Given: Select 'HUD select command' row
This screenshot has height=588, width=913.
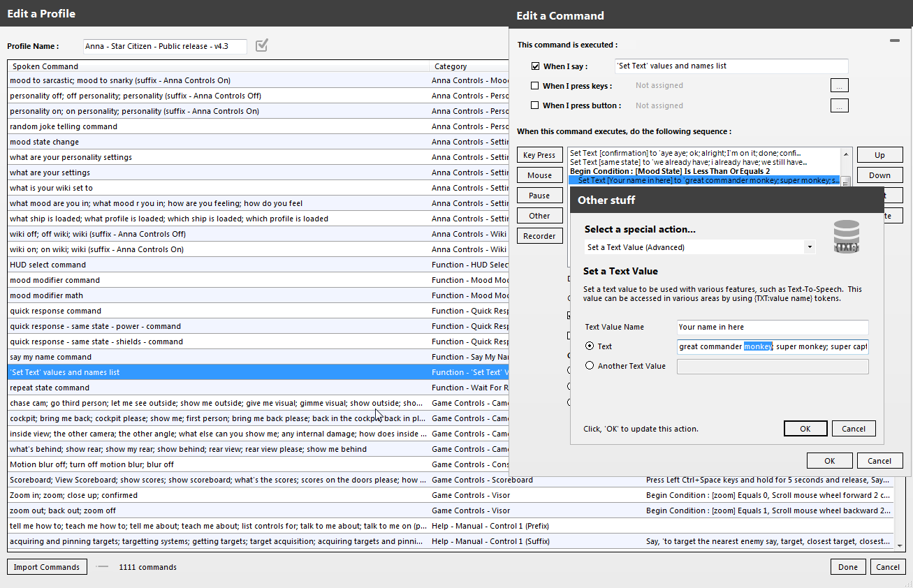Looking at the screenshot, I should (x=258, y=265).
